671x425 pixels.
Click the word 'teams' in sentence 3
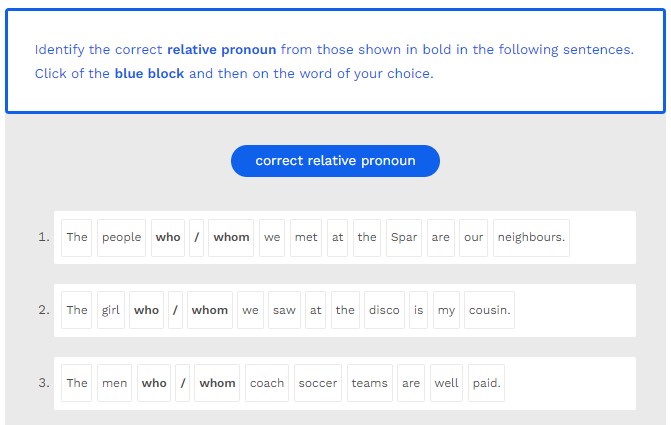coord(370,384)
